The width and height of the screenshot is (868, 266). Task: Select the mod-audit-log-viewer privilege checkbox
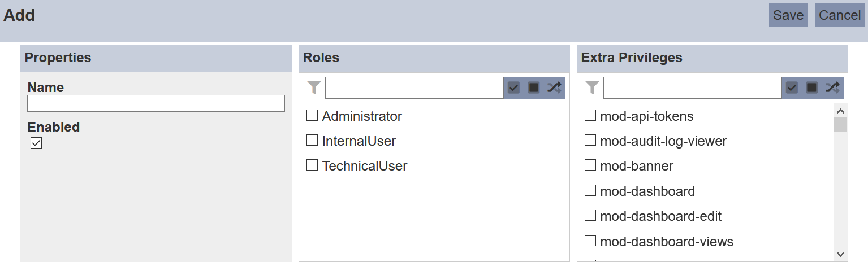pos(590,141)
